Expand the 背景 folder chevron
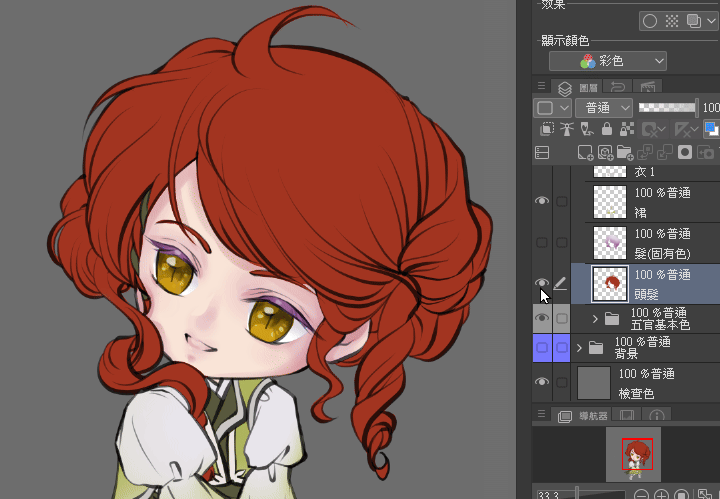This screenshot has height=499, width=720. coord(579,348)
